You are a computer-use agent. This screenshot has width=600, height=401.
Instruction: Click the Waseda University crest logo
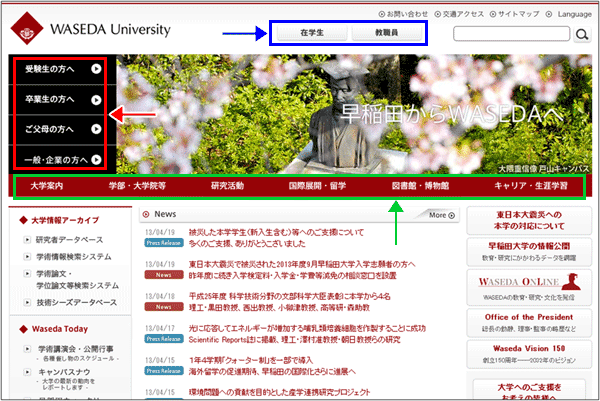27,29
